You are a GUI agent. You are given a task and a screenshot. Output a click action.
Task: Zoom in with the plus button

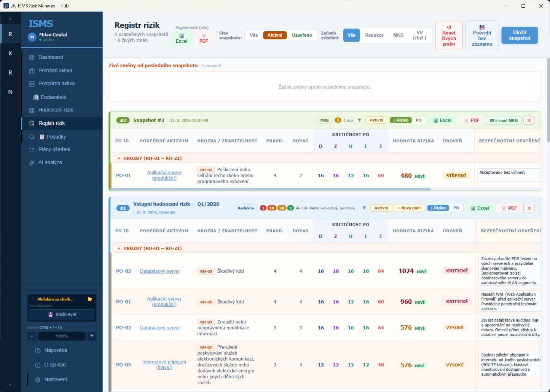pos(92,336)
